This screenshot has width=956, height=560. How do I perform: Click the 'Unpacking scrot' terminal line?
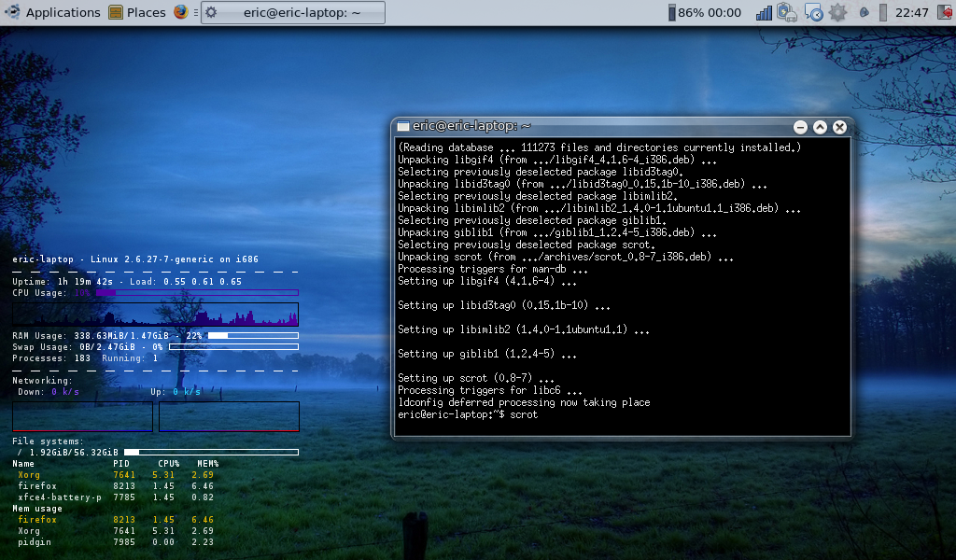pyautogui.click(x=565, y=257)
